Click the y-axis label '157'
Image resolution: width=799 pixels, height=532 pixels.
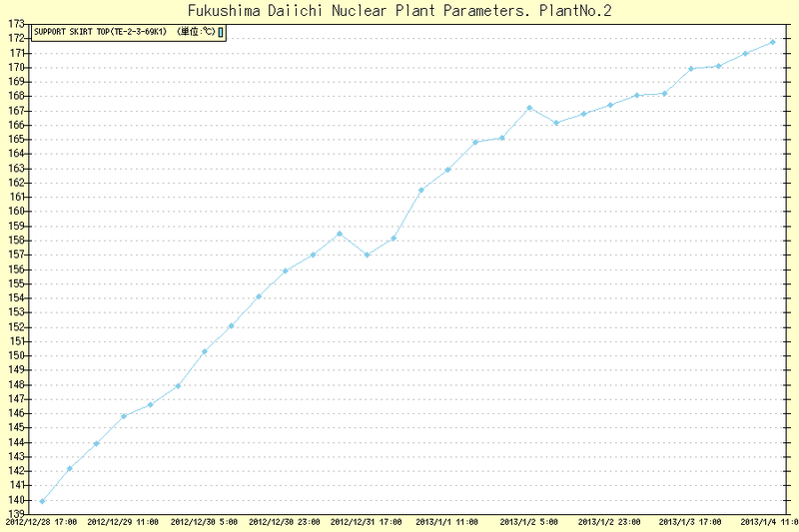[x=16, y=255]
